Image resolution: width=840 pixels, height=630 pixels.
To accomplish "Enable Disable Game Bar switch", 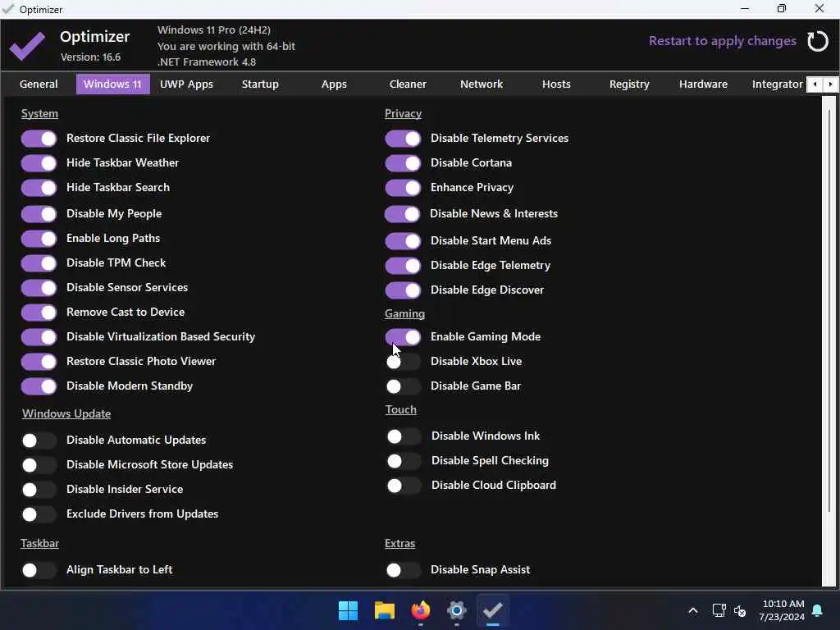I will 403,386.
